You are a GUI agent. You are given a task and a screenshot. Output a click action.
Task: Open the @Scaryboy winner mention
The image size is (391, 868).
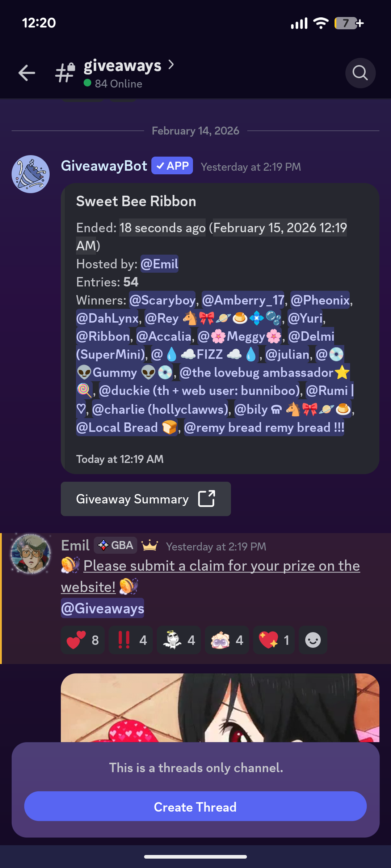[x=162, y=300]
